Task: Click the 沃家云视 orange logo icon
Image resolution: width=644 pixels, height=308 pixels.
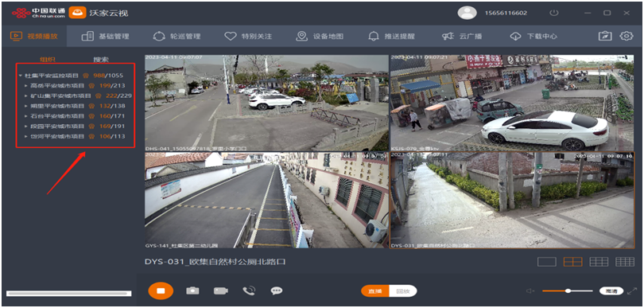Action: (77, 13)
